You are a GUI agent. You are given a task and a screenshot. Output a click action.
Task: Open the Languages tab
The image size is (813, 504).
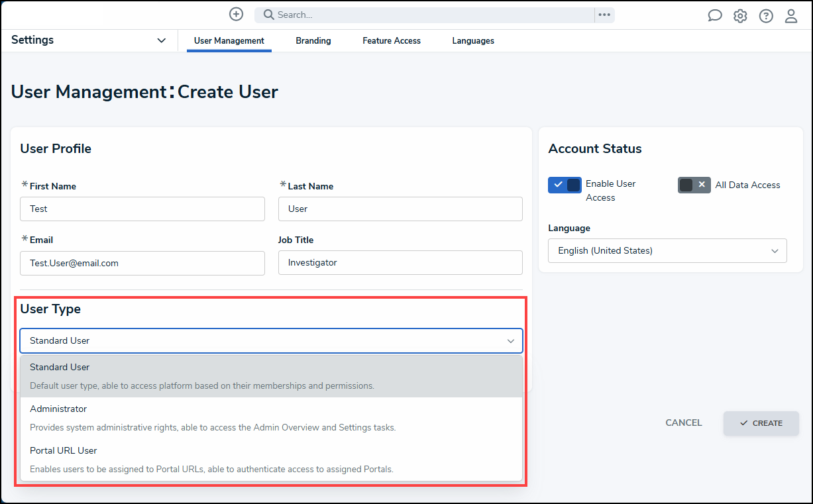pyautogui.click(x=473, y=41)
